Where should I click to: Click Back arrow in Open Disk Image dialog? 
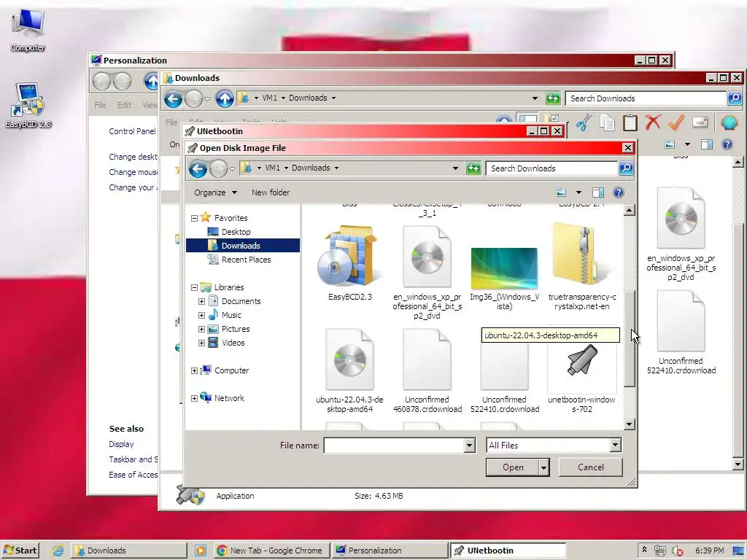[198, 168]
